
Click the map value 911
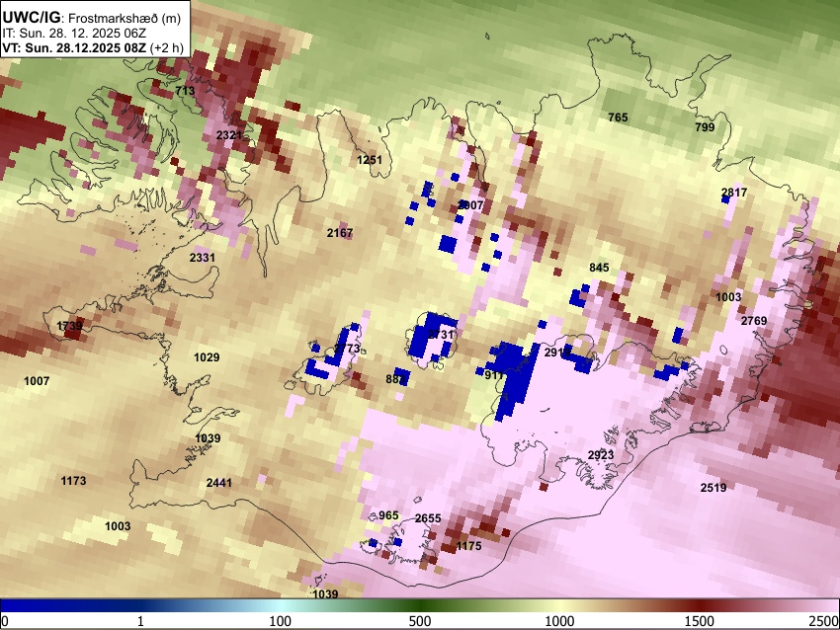pos(494,375)
